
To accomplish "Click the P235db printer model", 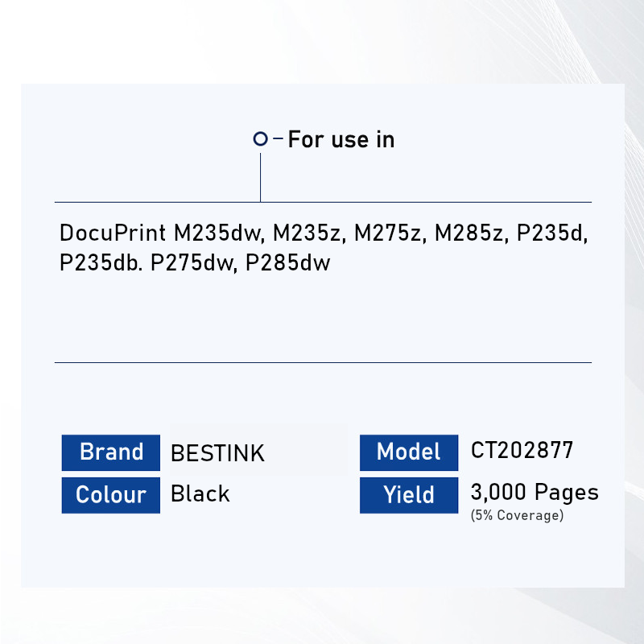I will pyautogui.click(x=102, y=263).
